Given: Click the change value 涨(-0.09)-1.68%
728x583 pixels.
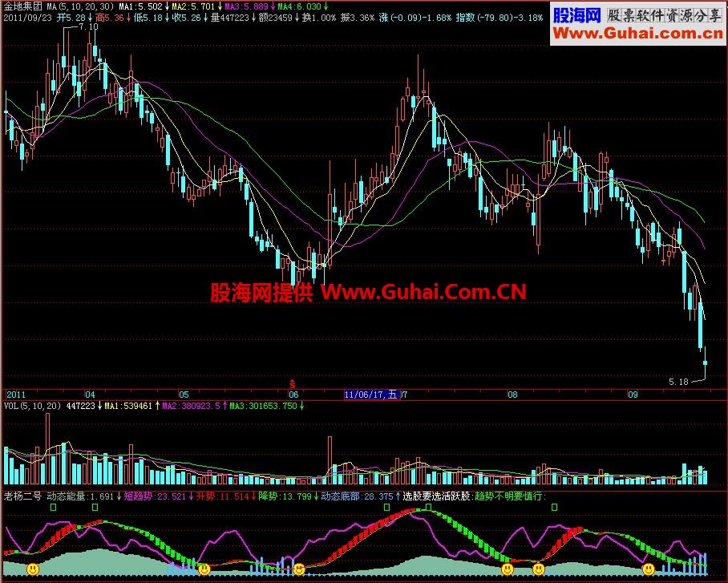Looking at the screenshot, I should 415,18.
